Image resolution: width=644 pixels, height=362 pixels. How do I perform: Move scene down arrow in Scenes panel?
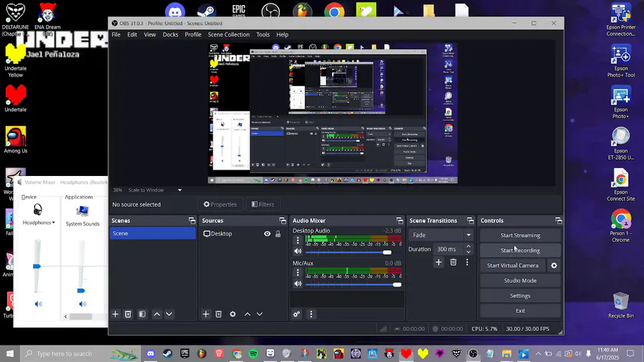[x=169, y=314]
